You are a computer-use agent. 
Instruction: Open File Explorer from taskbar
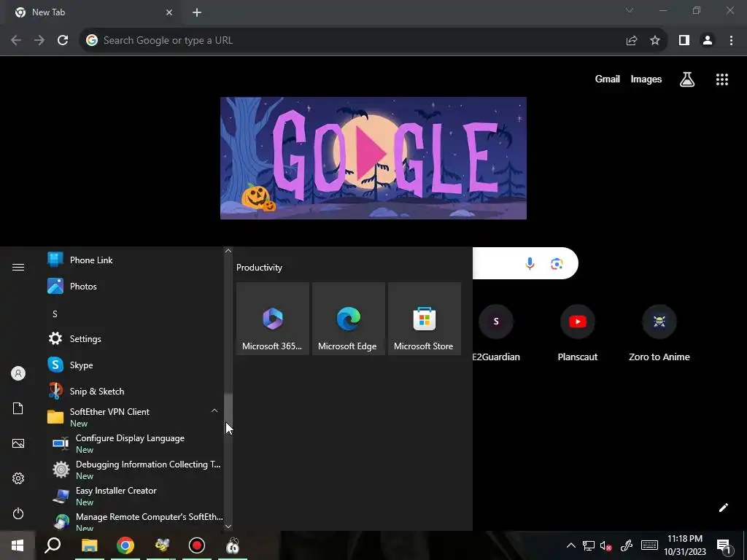pyautogui.click(x=89, y=545)
